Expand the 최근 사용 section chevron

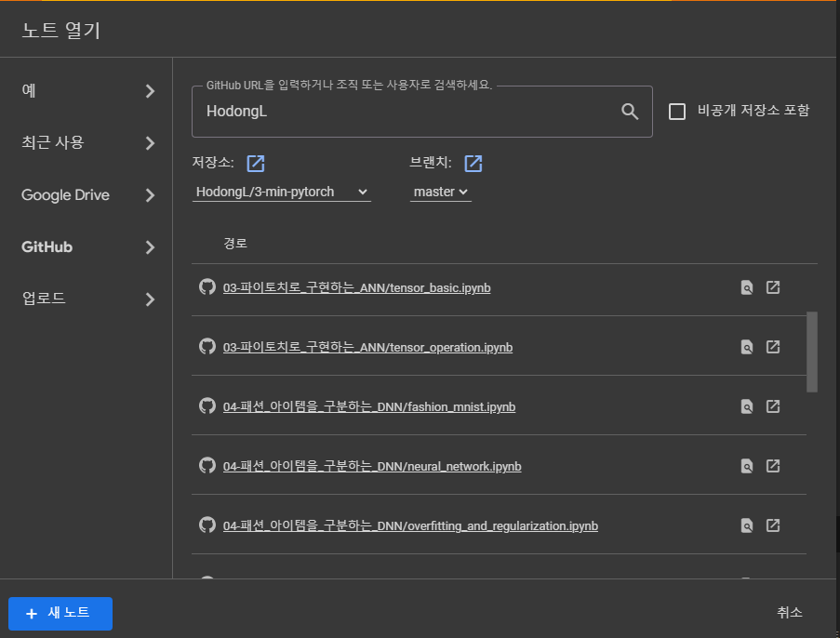(x=151, y=143)
